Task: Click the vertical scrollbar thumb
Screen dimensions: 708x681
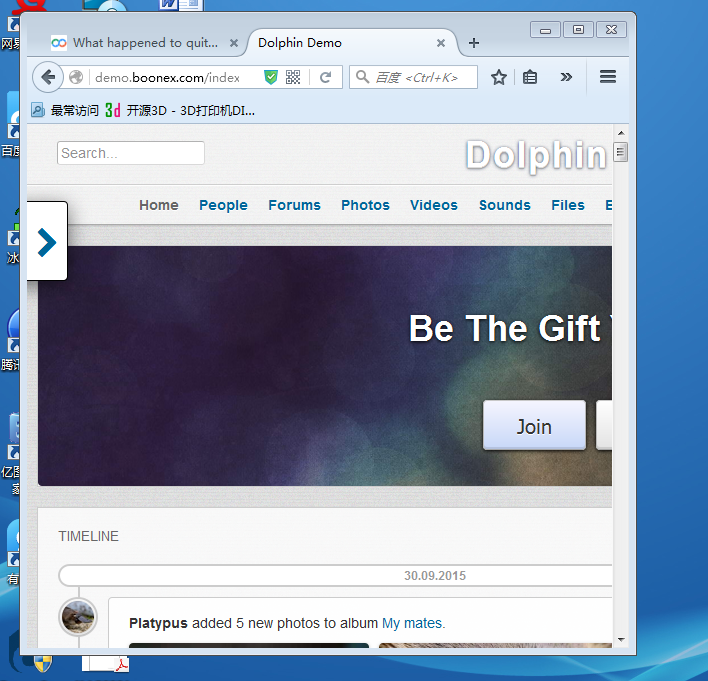Action: tap(621, 152)
